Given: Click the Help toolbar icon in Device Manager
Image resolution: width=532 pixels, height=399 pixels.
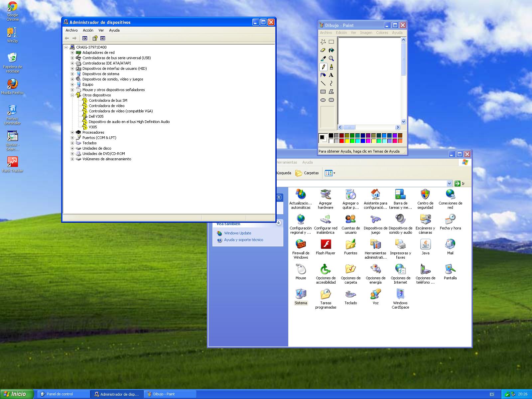Looking at the screenshot, I should coord(95,38).
